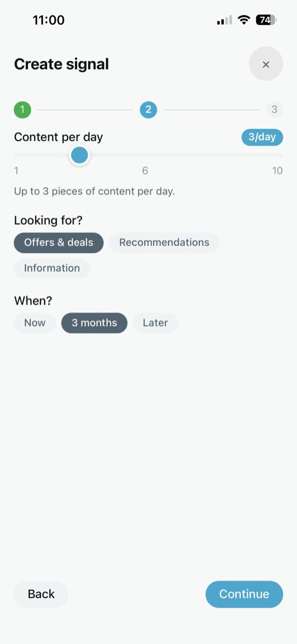Tap the 3/day badge
The width and height of the screenshot is (297, 644).
tap(262, 137)
